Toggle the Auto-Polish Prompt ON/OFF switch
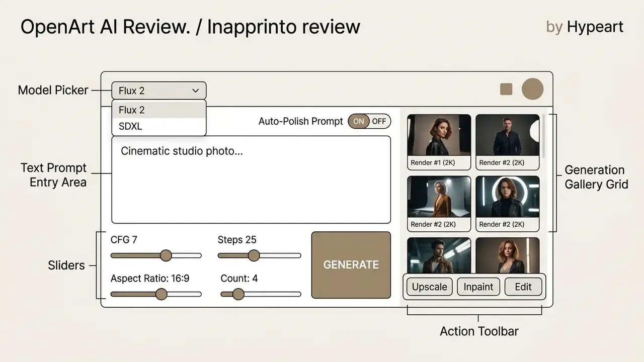The height and width of the screenshot is (362, 644). [x=369, y=121]
